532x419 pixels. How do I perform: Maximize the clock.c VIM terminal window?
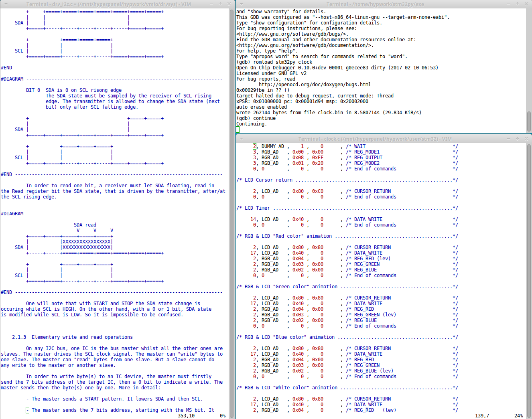[x=517, y=139]
